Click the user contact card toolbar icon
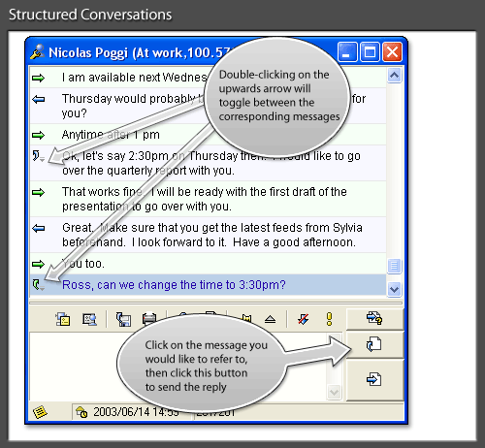The image size is (485, 448). coord(89,319)
